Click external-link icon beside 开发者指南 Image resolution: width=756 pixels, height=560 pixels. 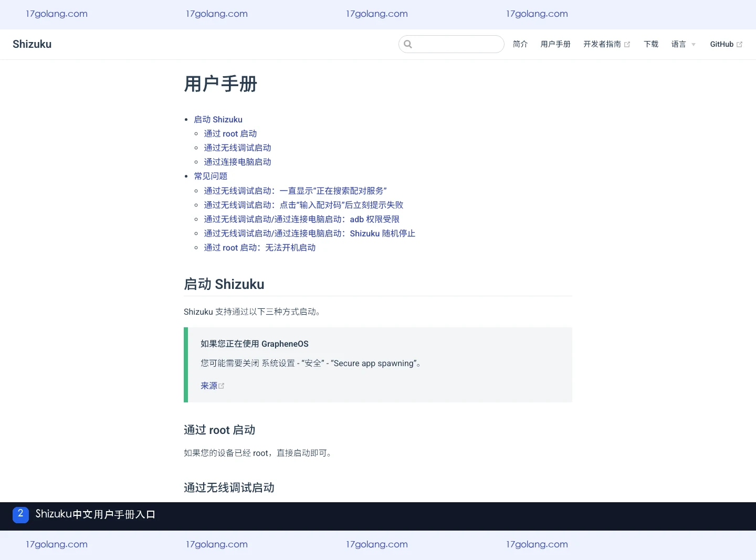pyautogui.click(x=627, y=45)
